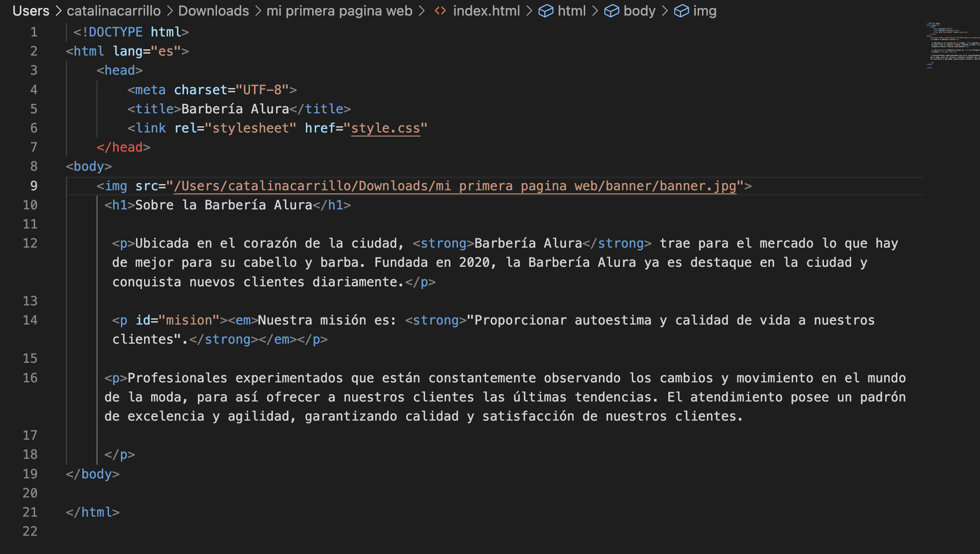Image resolution: width=980 pixels, height=554 pixels.
Task: Click 'Profesionales experimentados' paragraph start
Action: click(x=235, y=378)
